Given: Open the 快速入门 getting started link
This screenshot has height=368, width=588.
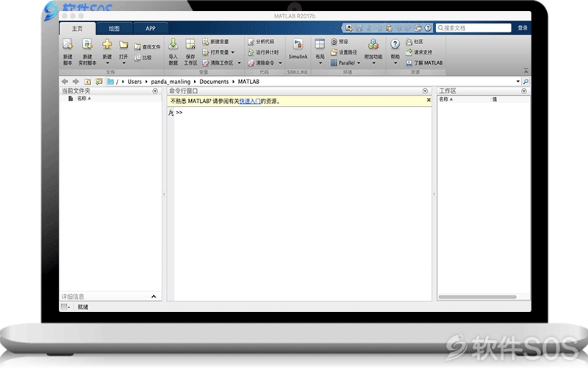Looking at the screenshot, I should tap(250, 101).
